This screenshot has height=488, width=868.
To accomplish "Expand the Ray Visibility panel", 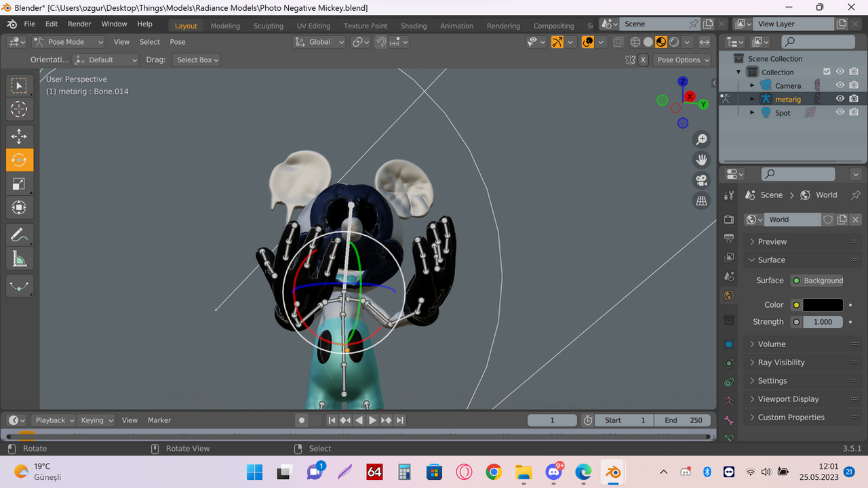I will [803, 362].
